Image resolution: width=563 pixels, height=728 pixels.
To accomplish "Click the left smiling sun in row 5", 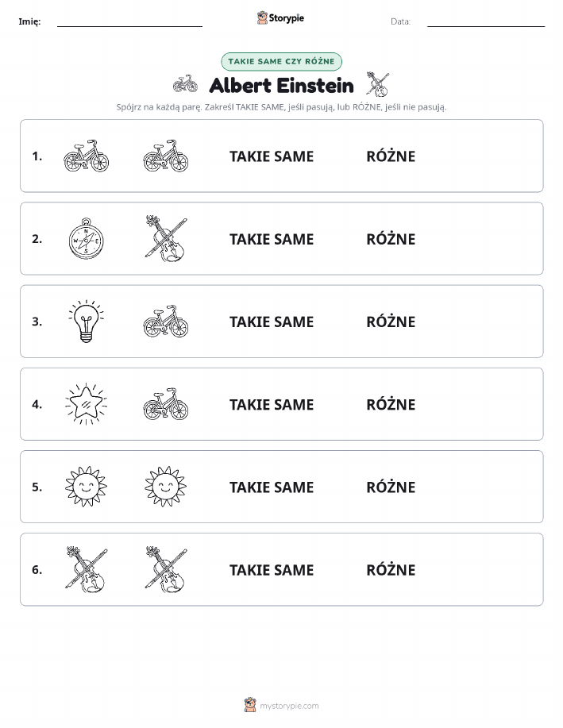I will tap(86, 487).
